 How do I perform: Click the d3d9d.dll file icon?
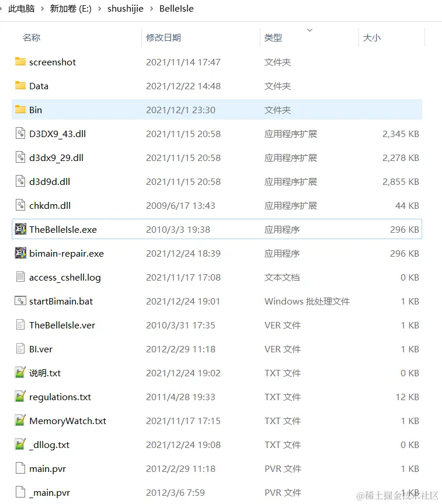(20, 181)
